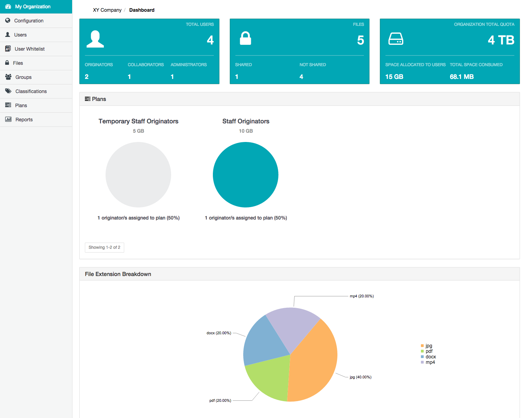Screen dimensions: 532x418
Task: Click the Configuration globe icon
Action: point(8,21)
